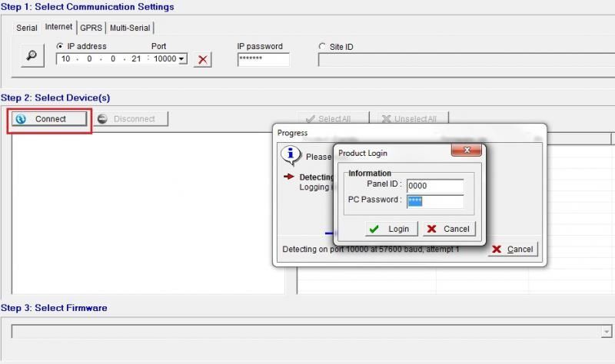The height and width of the screenshot is (364, 615).
Task: Cancel the Product Login dialog
Action: (x=449, y=229)
